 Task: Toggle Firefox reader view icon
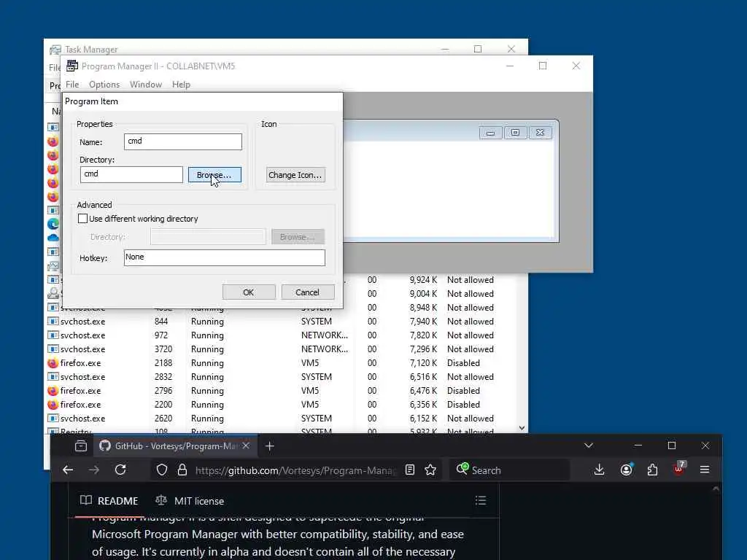coord(410,470)
